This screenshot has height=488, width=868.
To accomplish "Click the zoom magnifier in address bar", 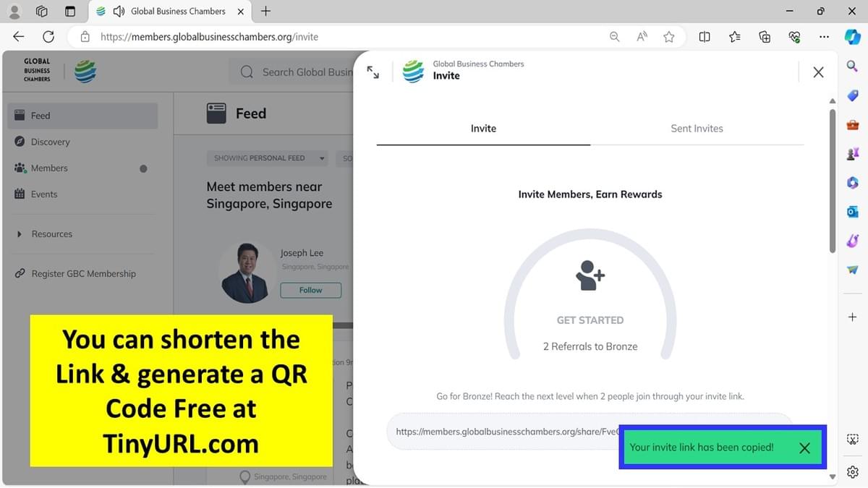I will [614, 37].
